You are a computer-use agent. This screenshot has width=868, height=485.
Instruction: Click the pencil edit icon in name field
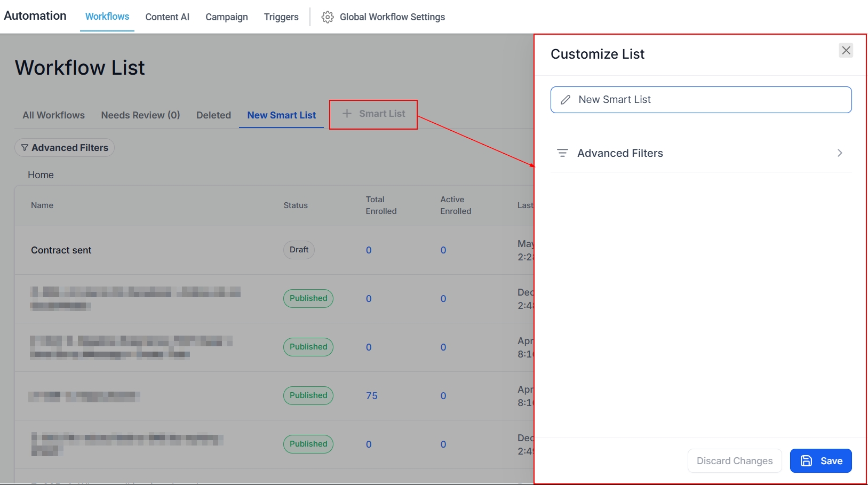click(566, 100)
